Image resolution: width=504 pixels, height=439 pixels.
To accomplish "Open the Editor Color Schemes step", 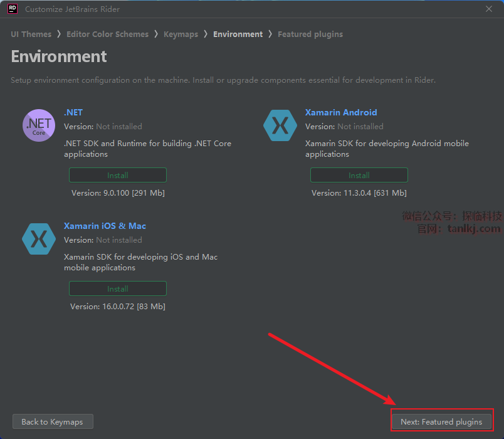I will 107,34.
